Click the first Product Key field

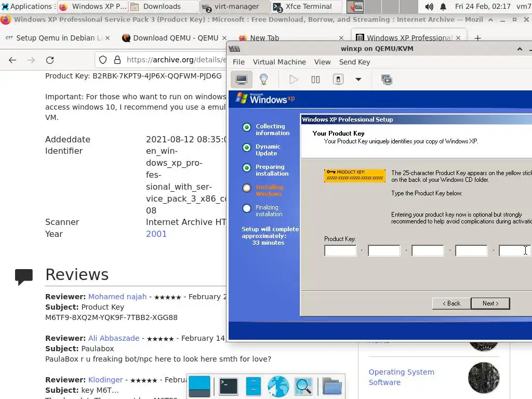click(x=340, y=250)
